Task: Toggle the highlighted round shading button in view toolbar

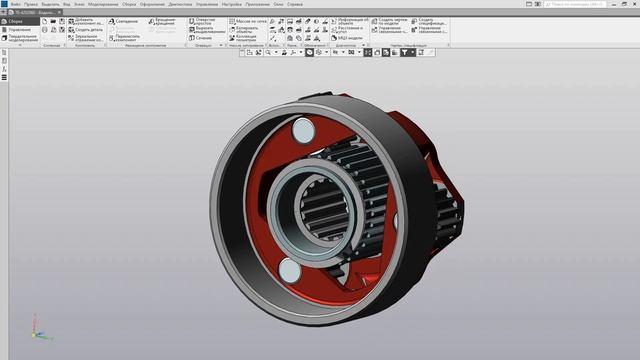Action: (310, 52)
